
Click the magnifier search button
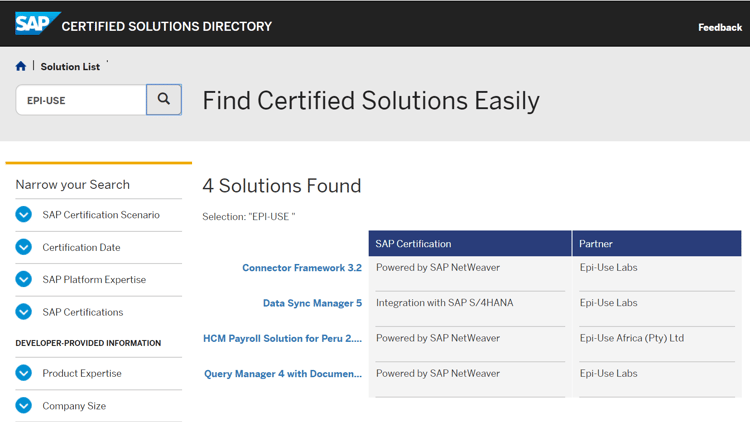[x=164, y=100]
